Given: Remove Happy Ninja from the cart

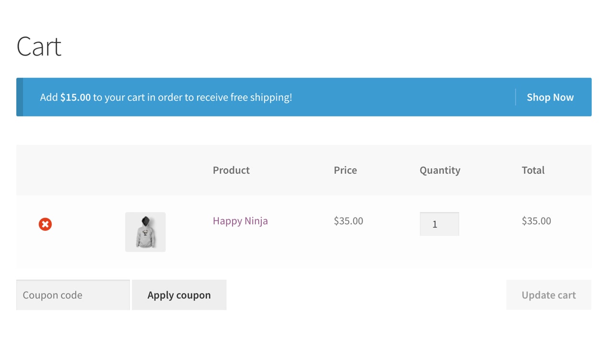Looking at the screenshot, I should [45, 224].
